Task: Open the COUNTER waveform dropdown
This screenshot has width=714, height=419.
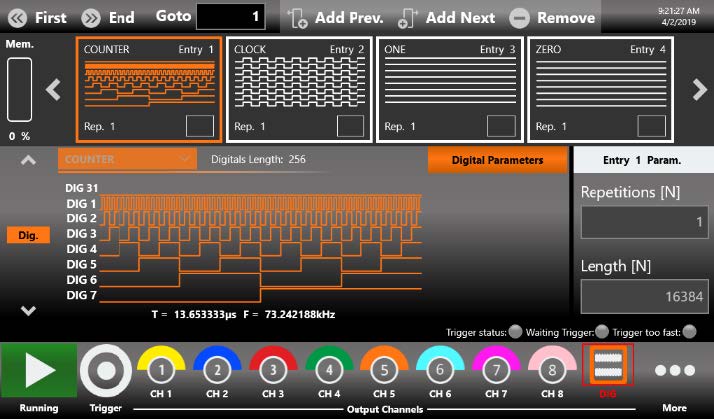Action: pos(126,159)
